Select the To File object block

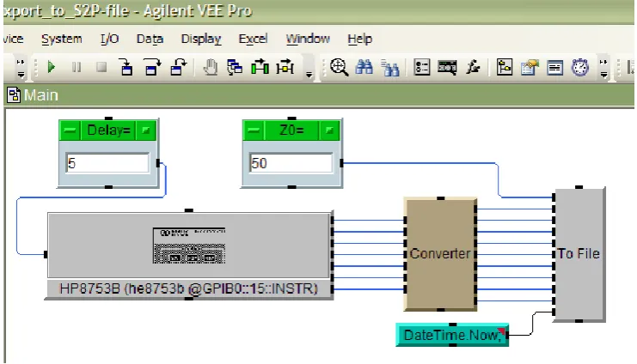click(579, 254)
